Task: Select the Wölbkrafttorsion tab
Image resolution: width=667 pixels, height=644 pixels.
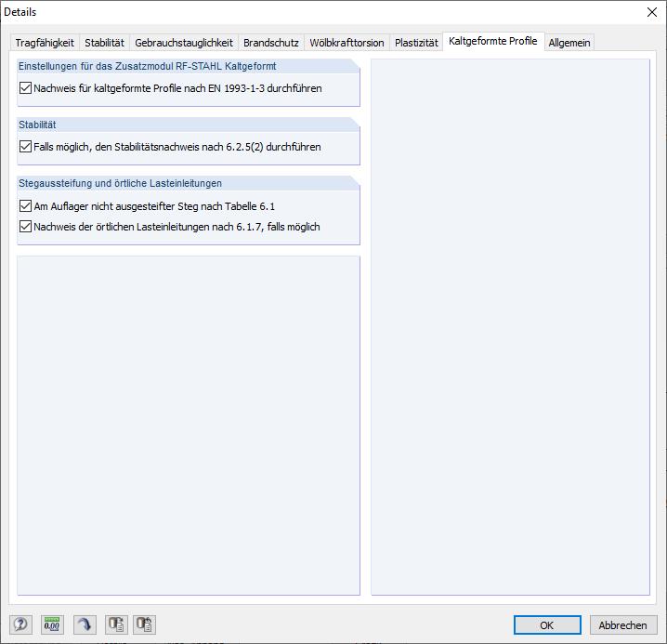Action: (347, 43)
